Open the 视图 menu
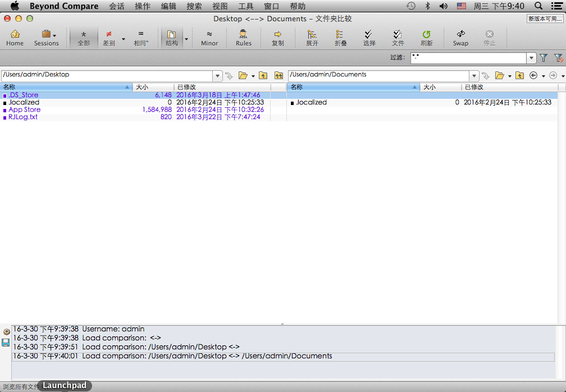Image resolution: width=566 pixels, height=392 pixels. coord(220,6)
